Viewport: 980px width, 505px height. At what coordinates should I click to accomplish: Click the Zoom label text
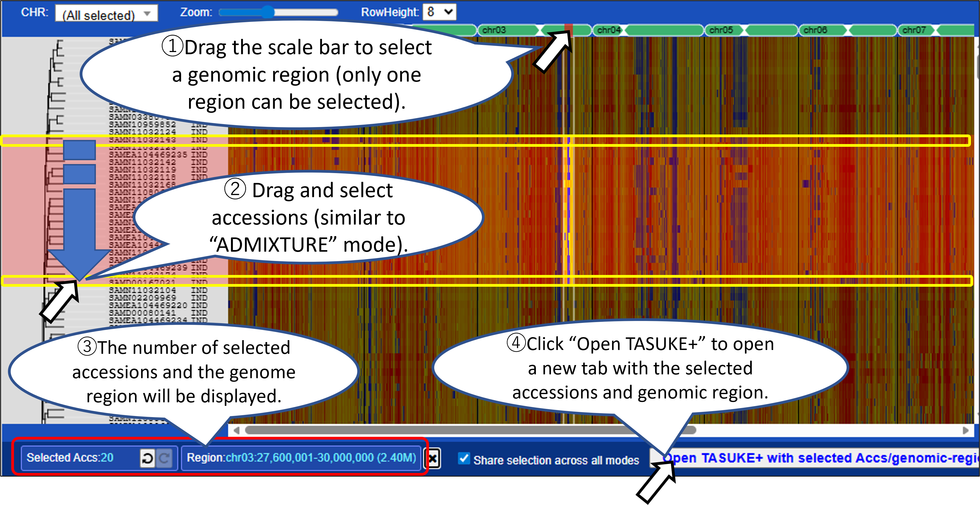tap(196, 12)
